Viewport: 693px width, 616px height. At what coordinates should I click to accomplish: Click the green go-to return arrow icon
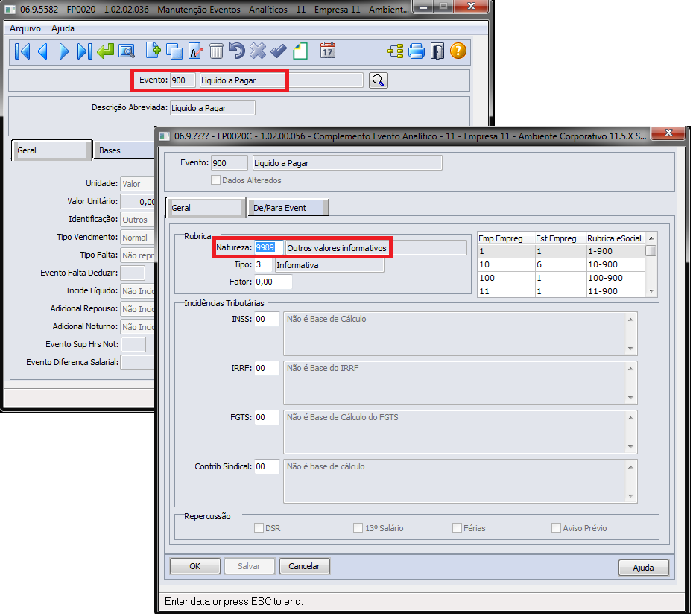pos(106,51)
